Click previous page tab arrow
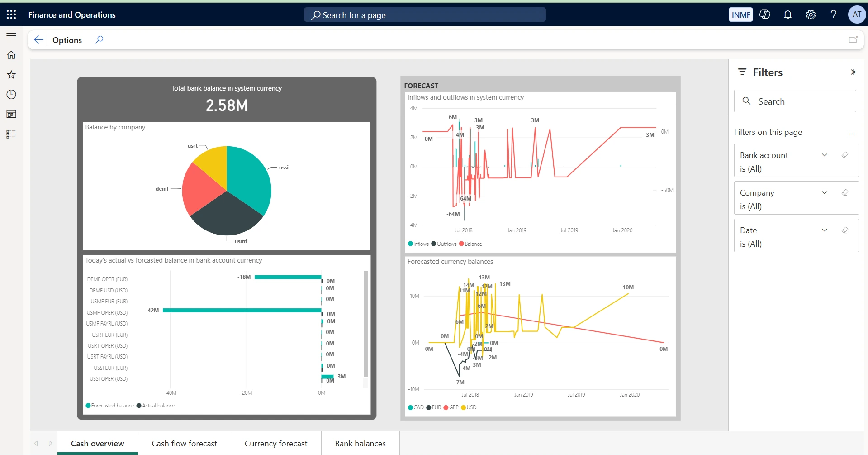 click(x=36, y=443)
